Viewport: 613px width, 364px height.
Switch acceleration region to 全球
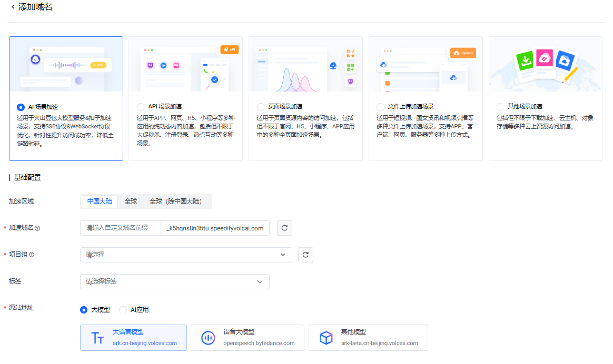click(x=131, y=201)
